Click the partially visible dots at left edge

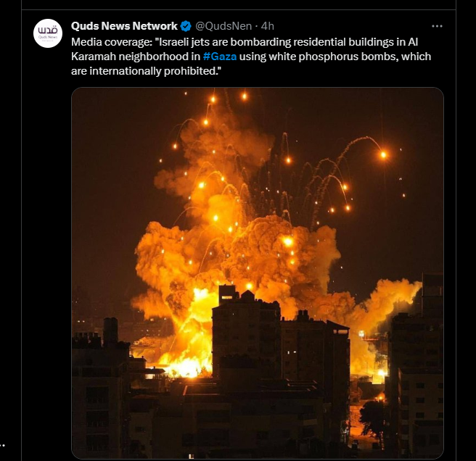(x=2, y=445)
